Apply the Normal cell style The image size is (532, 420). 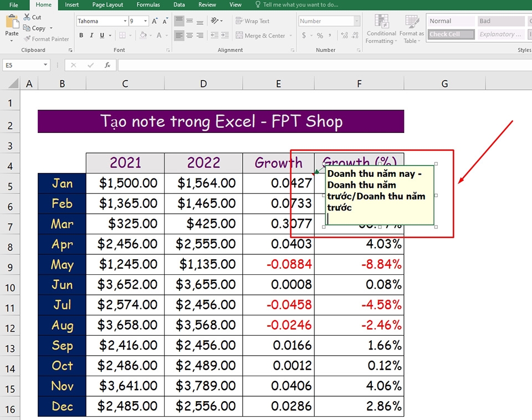(x=451, y=21)
